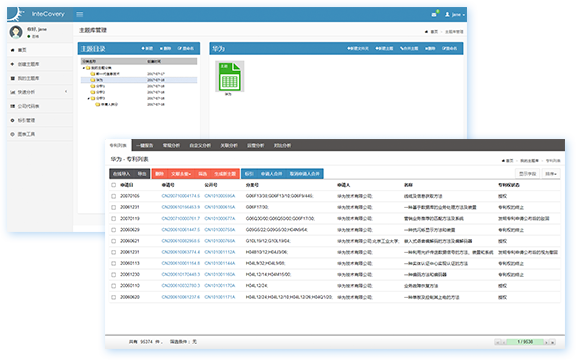Screen dimensions: 576x360
Task: Click 新建 in the 主题目录 panel header
Action: [x=147, y=48]
